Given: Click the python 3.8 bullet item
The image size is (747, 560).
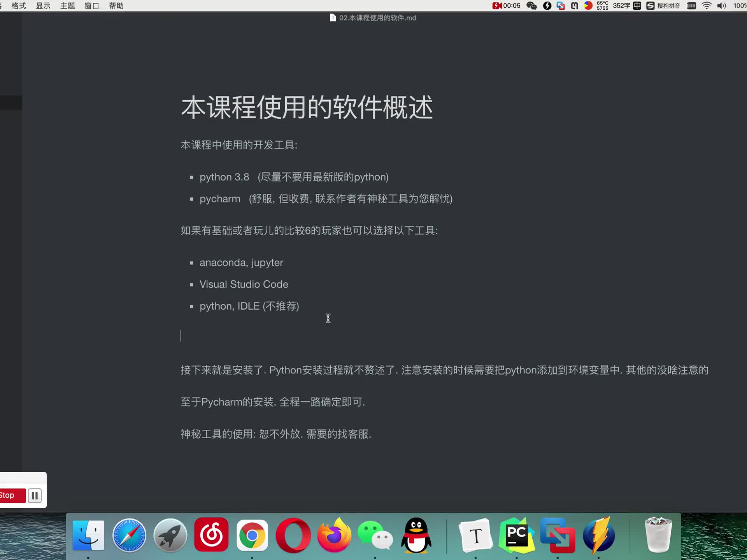Looking at the screenshot, I should (x=294, y=177).
